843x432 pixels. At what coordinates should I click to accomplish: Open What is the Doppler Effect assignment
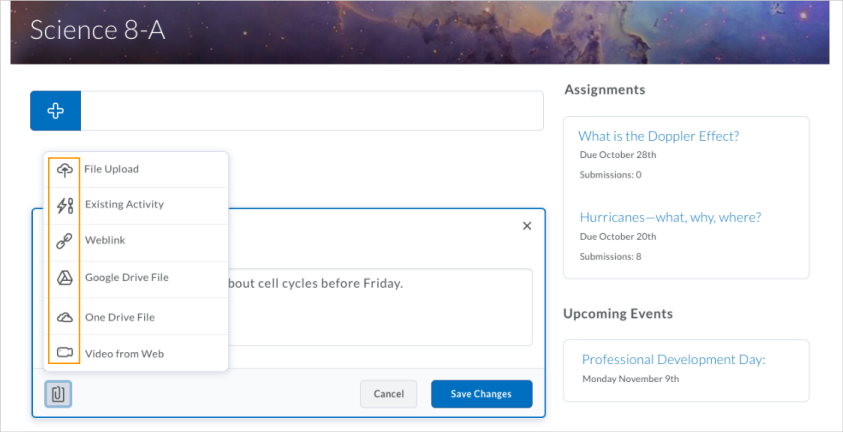[x=659, y=136]
